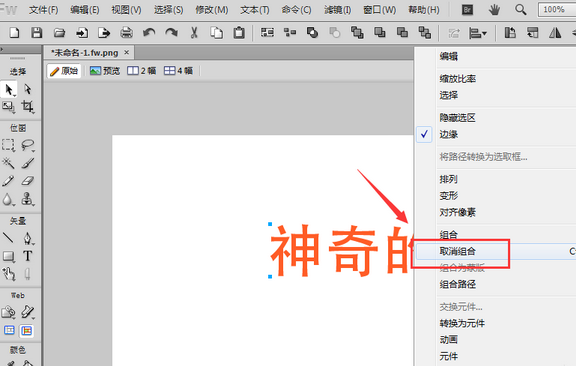This screenshot has height=366, width=576.
Task: Click the Export icon in toolbar
Action: pos(104,33)
